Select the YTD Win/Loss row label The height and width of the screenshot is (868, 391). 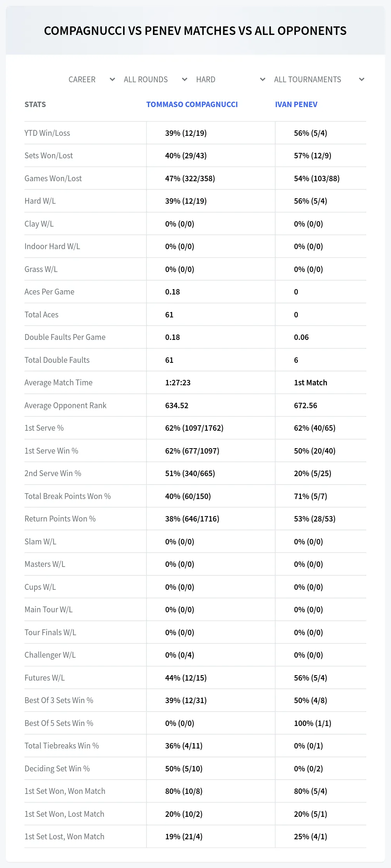tap(47, 133)
